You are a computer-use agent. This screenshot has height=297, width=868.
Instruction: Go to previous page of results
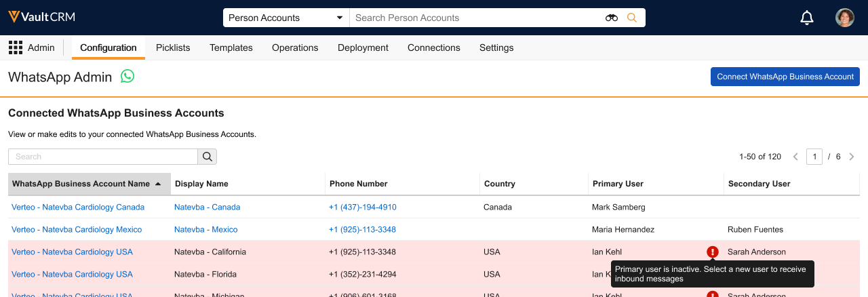tap(795, 157)
